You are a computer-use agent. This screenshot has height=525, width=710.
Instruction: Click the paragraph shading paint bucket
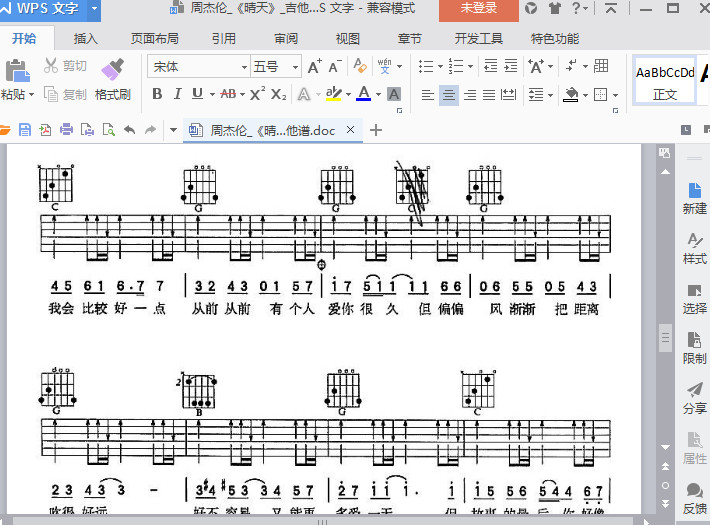coord(571,95)
